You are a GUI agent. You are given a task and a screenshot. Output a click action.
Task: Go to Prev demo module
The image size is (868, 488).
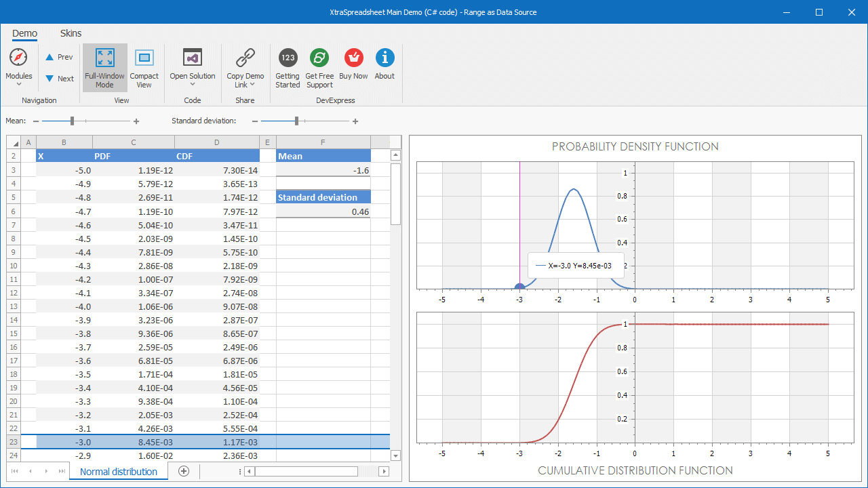coord(59,58)
